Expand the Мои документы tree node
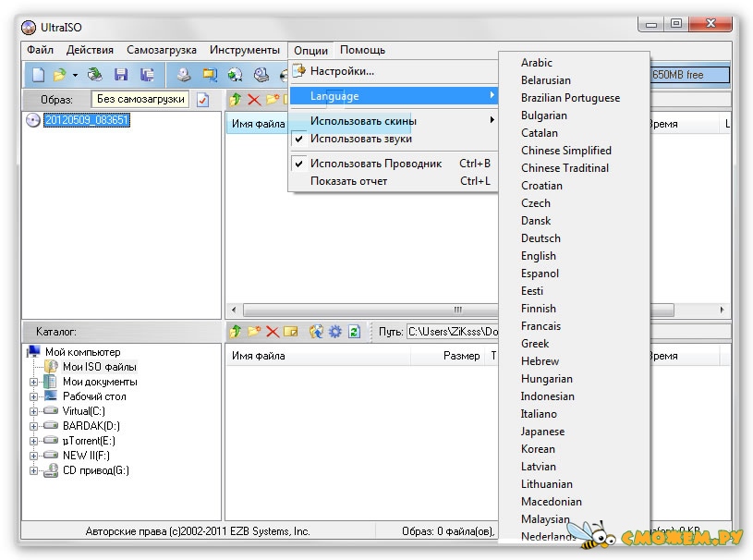This screenshot has height=560, width=753. 33,383
